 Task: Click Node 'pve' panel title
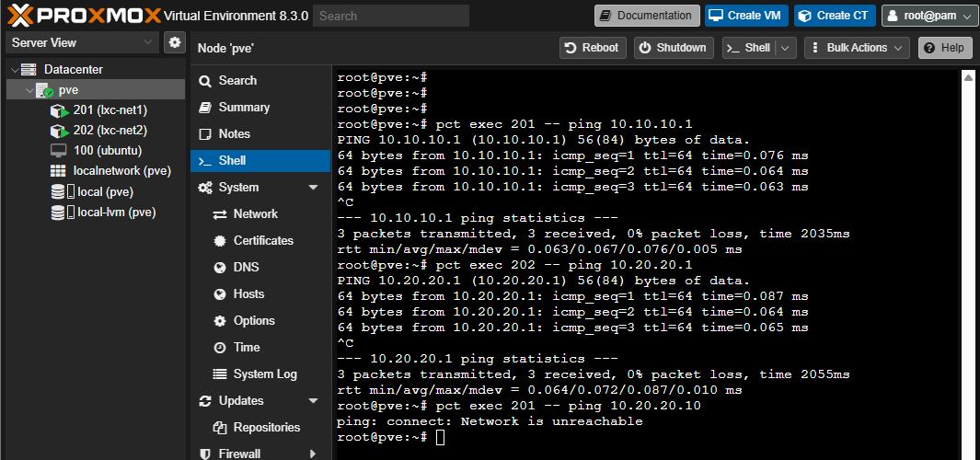225,48
